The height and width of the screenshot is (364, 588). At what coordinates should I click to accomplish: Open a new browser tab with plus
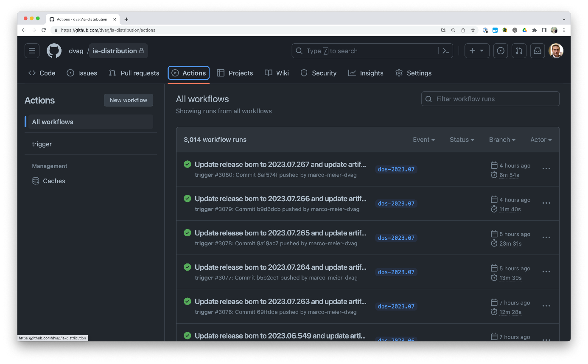126,19
